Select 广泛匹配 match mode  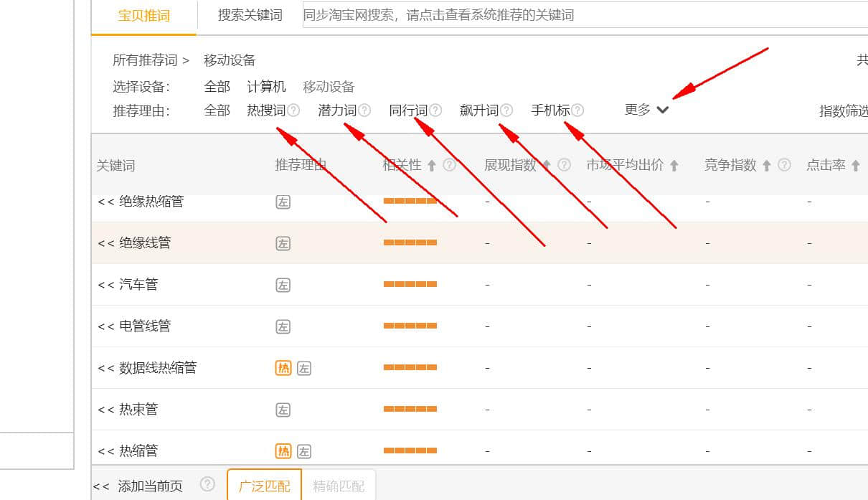[264, 486]
